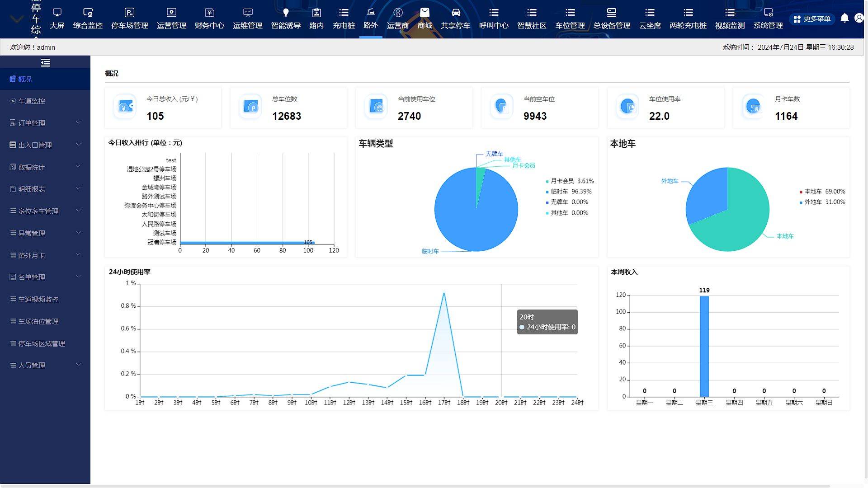Open 充电桩 charging pile icon
The height and width of the screenshot is (488, 868).
click(x=344, y=13)
